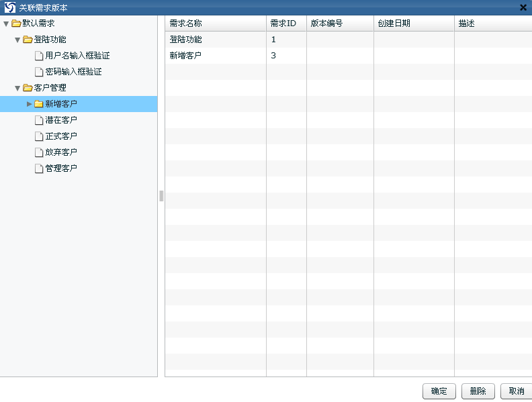Click the file icon for 用户名输入框验证
Screen dimensions: 532x402
[x=39, y=56]
